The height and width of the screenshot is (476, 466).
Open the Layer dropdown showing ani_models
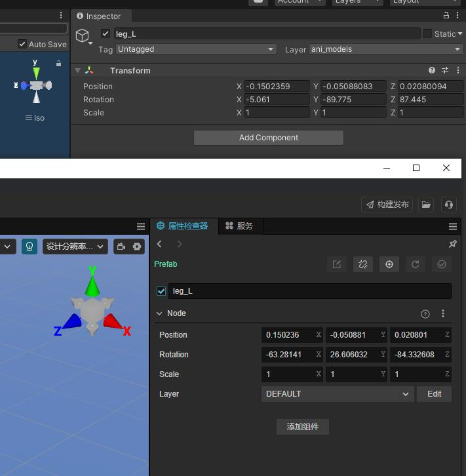pos(386,49)
